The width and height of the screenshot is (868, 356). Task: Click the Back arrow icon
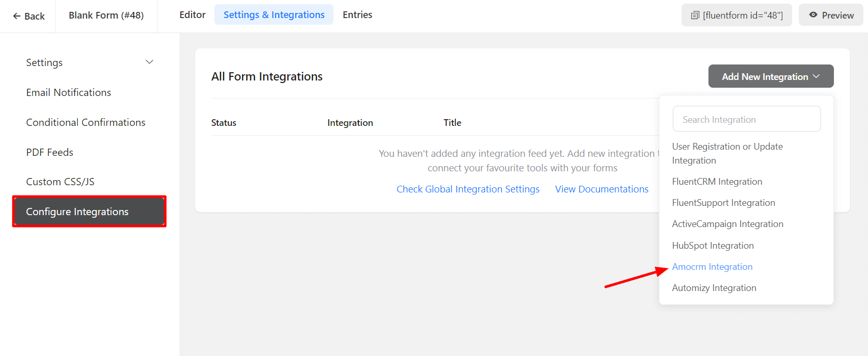(17, 16)
